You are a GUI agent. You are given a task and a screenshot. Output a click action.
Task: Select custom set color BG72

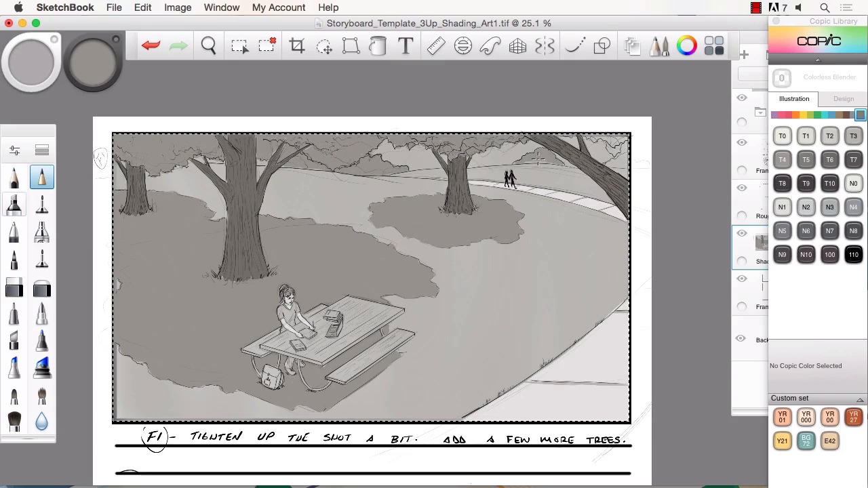pos(806,441)
